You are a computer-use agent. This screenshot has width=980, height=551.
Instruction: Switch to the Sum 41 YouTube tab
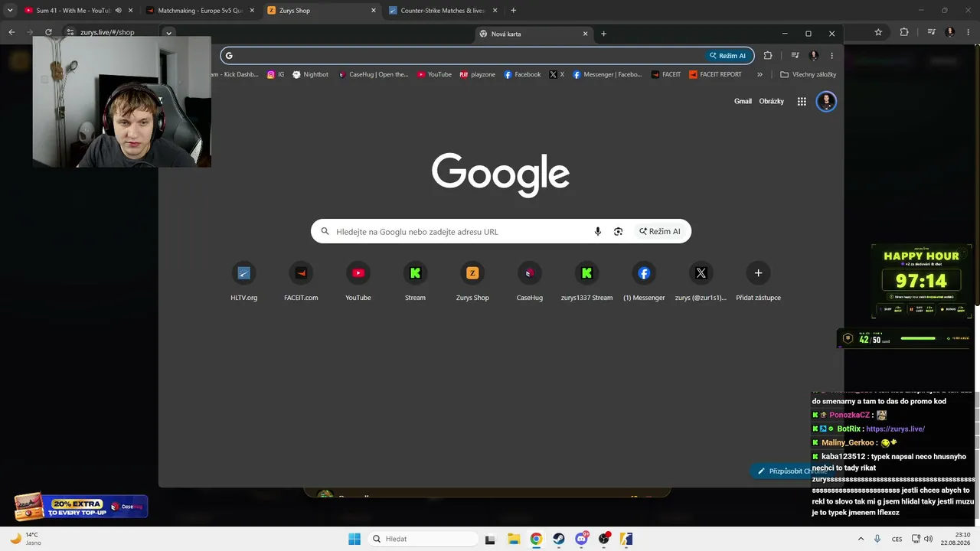(73, 11)
